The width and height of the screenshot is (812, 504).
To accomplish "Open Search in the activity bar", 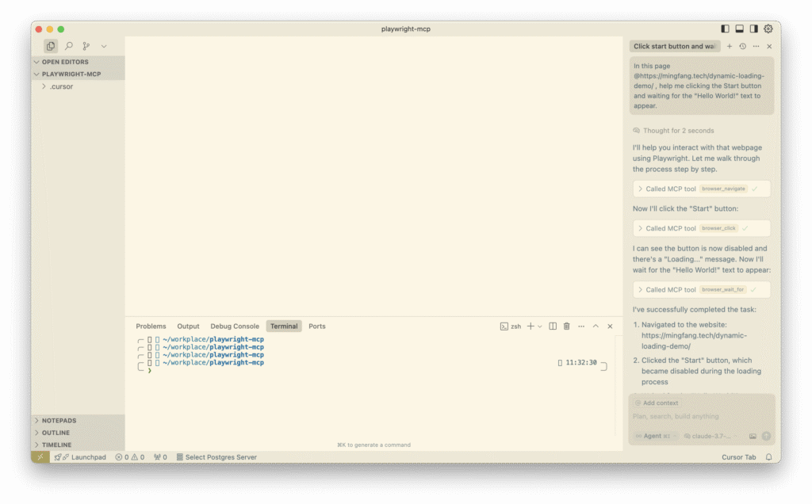I will pyautogui.click(x=67, y=46).
